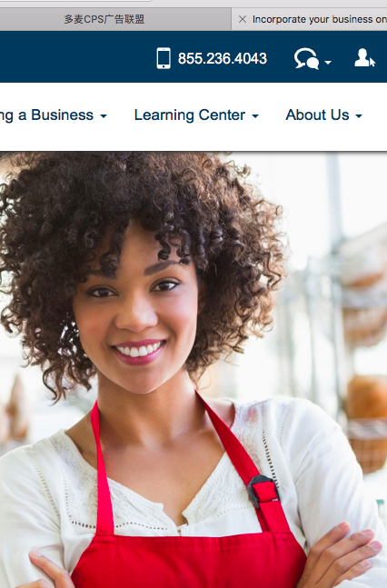Close the Incorporate your business tab

coord(243,19)
